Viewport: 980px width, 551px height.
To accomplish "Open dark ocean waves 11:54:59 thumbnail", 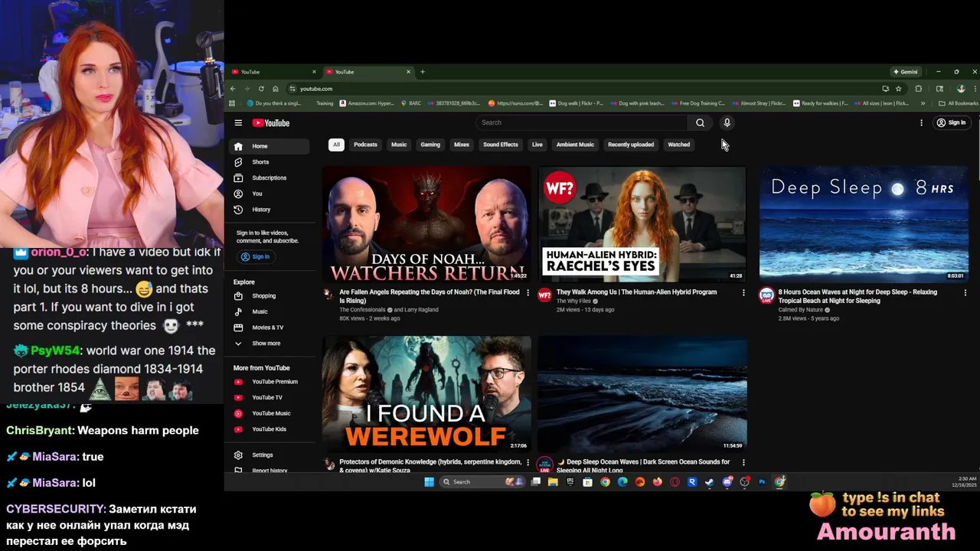I will pyautogui.click(x=642, y=393).
